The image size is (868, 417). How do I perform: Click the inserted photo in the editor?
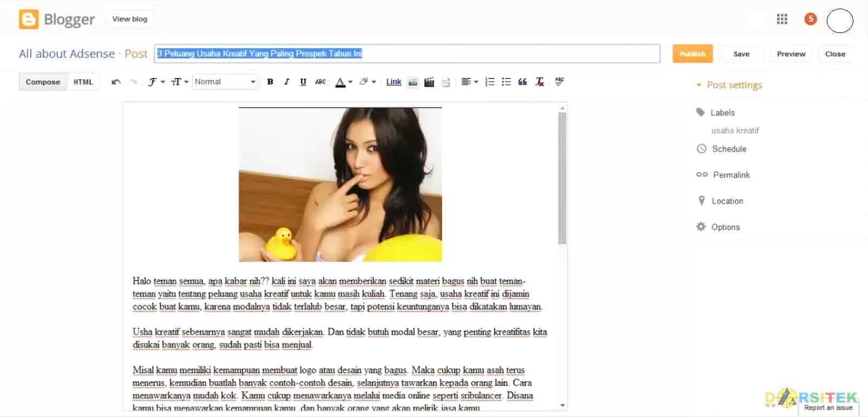[x=340, y=184]
